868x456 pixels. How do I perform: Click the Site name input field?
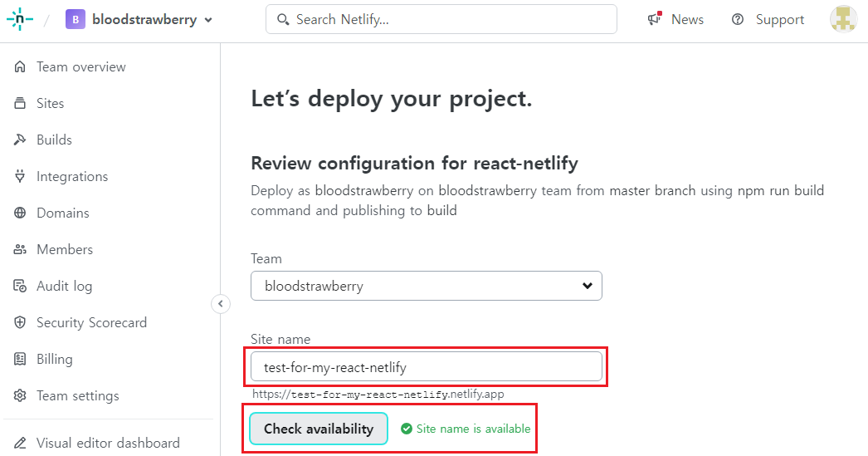point(427,367)
